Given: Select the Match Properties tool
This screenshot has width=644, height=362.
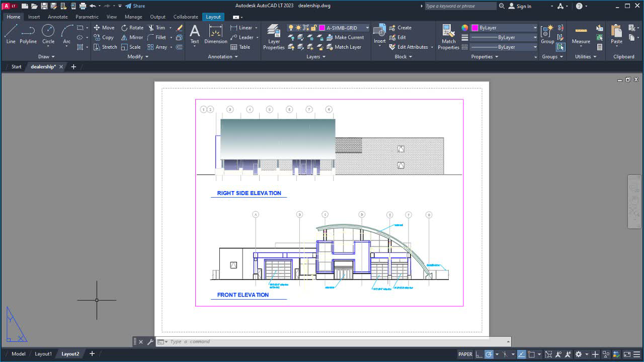Looking at the screenshot, I should [448, 35].
